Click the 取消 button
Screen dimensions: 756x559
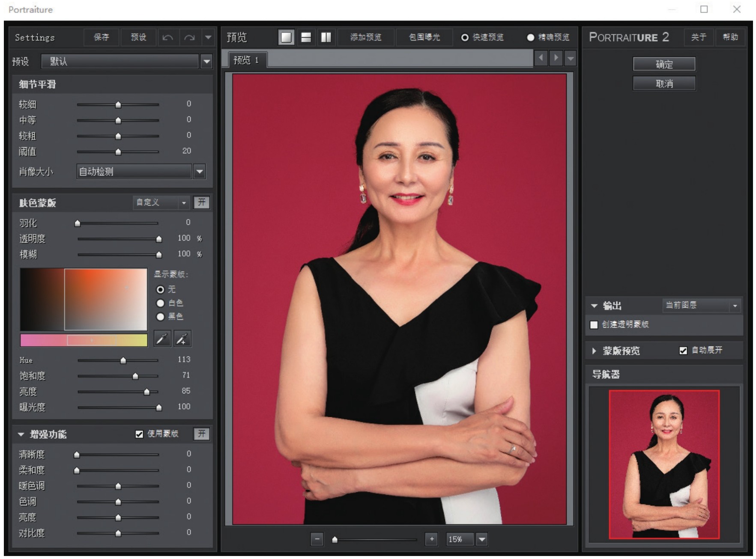(x=664, y=84)
